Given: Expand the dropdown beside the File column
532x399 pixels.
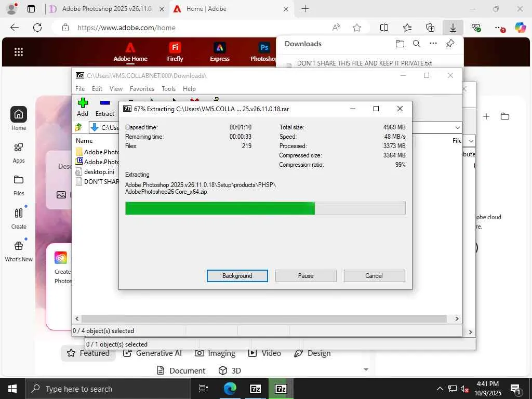Looking at the screenshot, I should pyautogui.click(x=471, y=141).
